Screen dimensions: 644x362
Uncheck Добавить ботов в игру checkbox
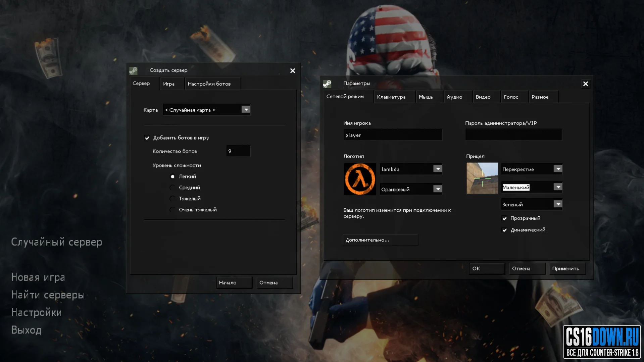point(147,138)
